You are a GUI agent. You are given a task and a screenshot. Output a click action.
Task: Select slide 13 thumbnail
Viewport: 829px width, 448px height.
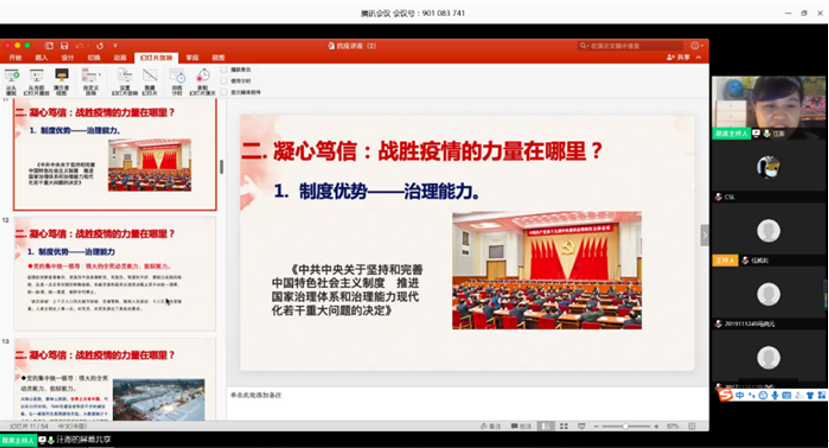[x=115, y=380]
